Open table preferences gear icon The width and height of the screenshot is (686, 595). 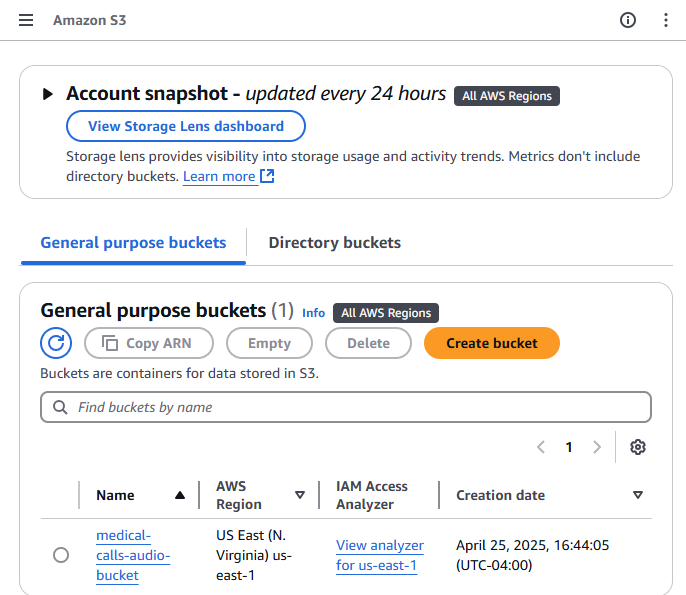tap(638, 447)
